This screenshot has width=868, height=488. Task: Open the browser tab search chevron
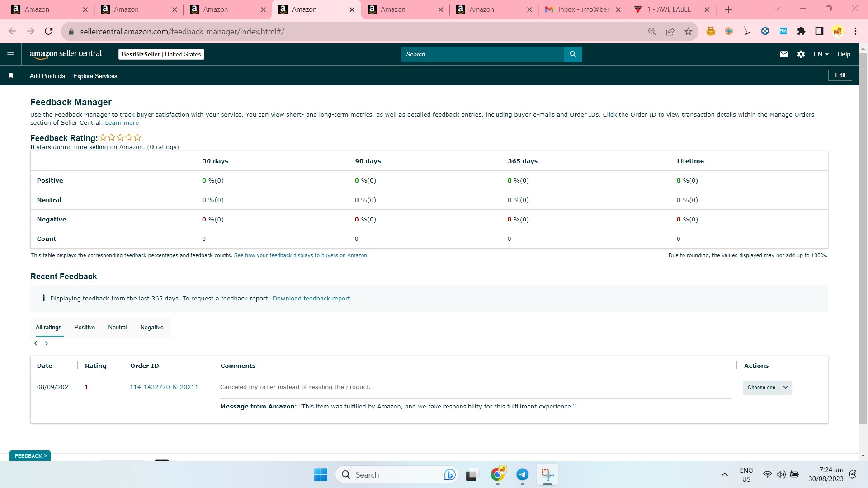[x=777, y=9]
